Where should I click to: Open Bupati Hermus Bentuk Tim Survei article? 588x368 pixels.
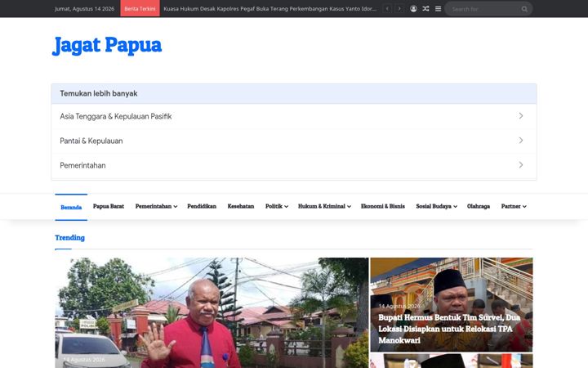[449, 329]
